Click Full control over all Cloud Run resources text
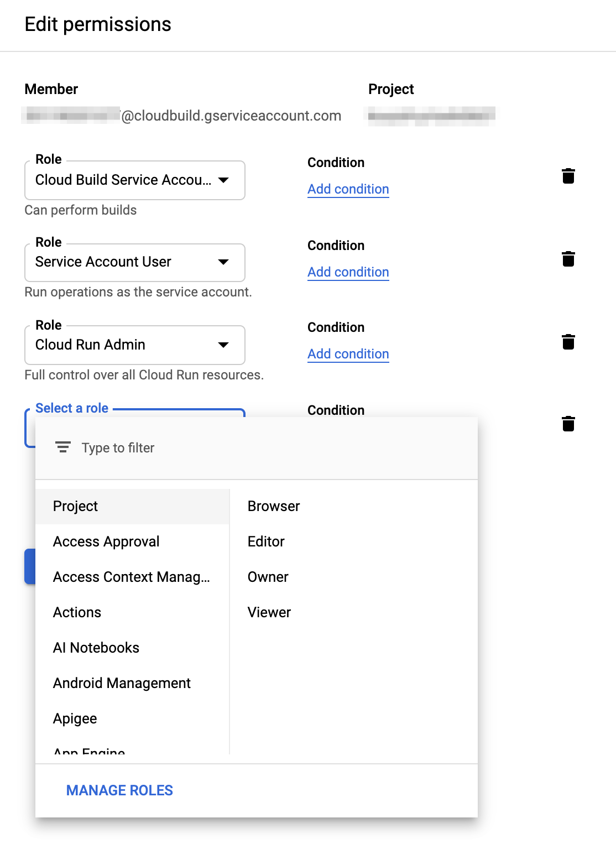 point(144,375)
